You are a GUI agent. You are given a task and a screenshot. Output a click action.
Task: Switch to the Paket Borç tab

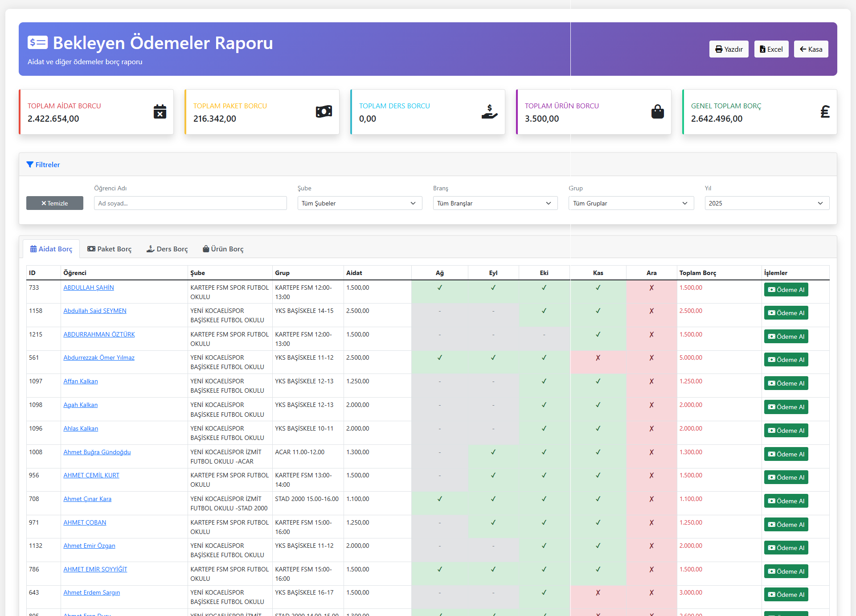point(110,249)
